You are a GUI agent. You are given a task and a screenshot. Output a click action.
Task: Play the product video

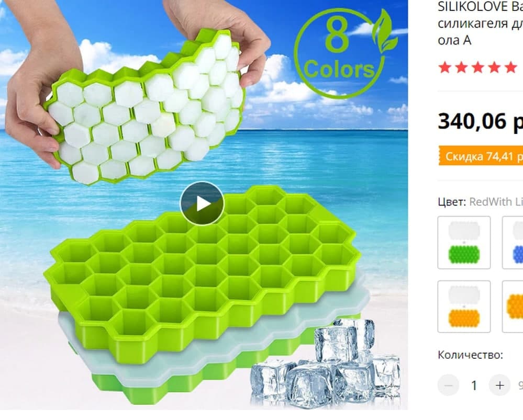pyautogui.click(x=202, y=203)
